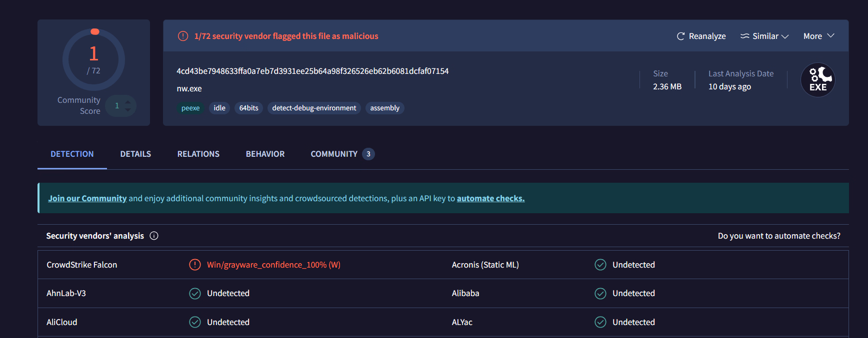This screenshot has width=868, height=338.
Task: Click Alibaba undetected checkmark icon
Action: pos(600,294)
